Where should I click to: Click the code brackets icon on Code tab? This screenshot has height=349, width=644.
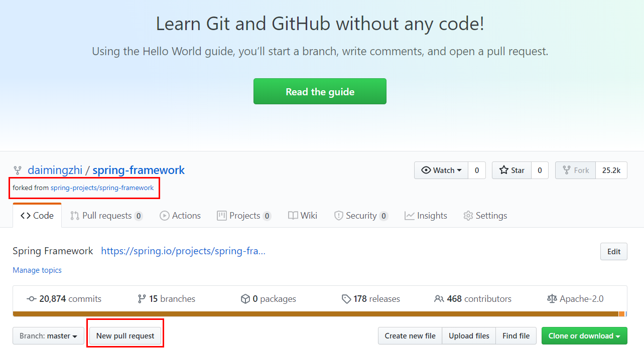pyautogui.click(x=25, y=216)
